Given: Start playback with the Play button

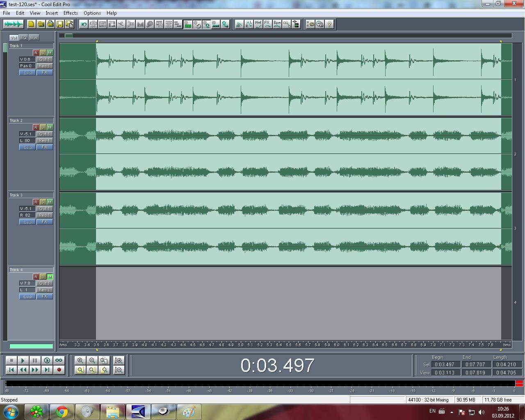Looking at the screenshot, I should [23, 361].
